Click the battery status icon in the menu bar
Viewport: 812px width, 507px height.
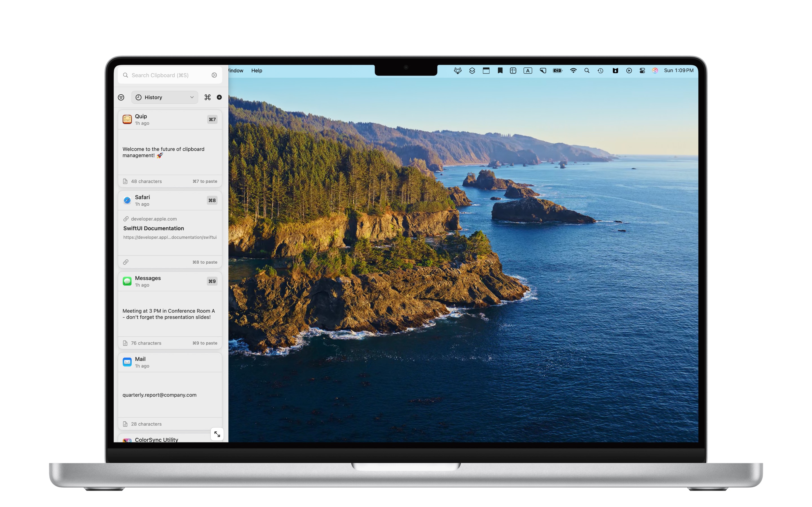(557, 70)
